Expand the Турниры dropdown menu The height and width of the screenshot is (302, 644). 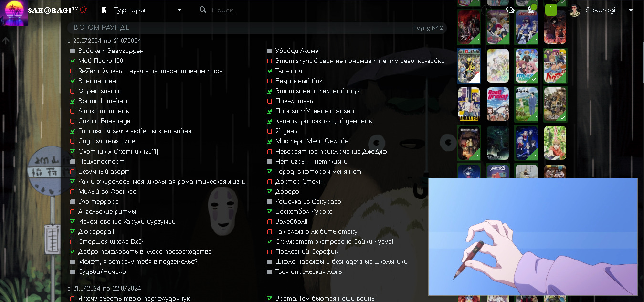click(179, 10)
